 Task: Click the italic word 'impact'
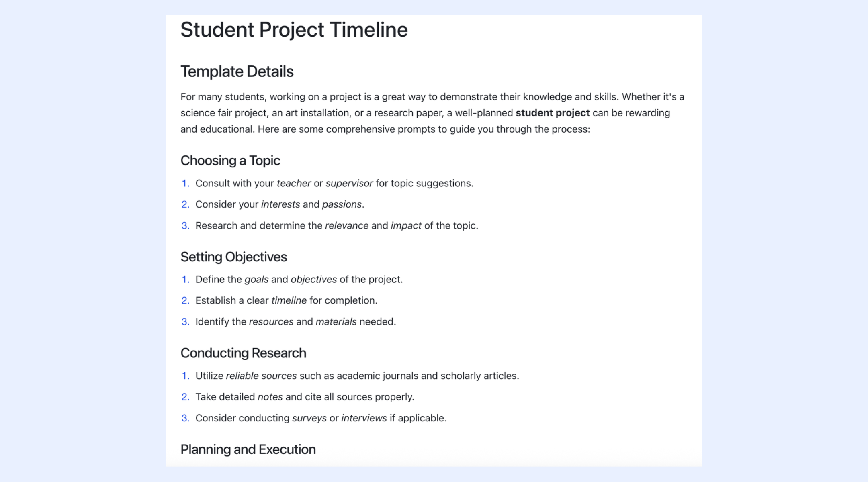[406, 226]
